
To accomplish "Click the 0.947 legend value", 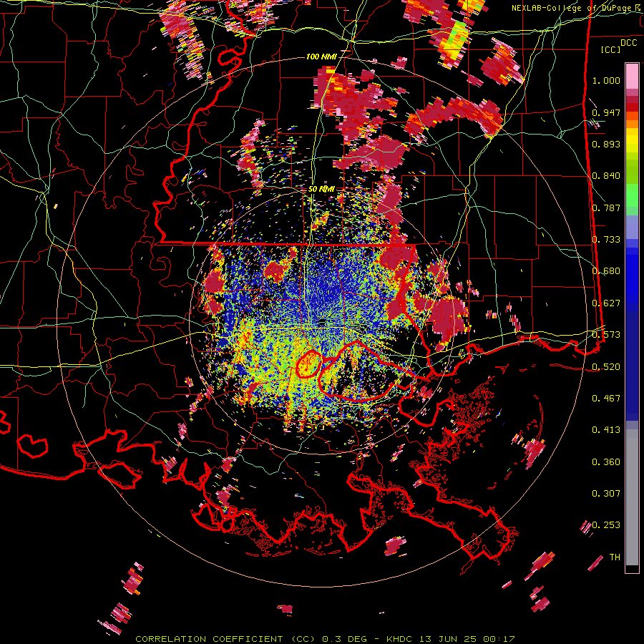I will (x=606, y=112).
